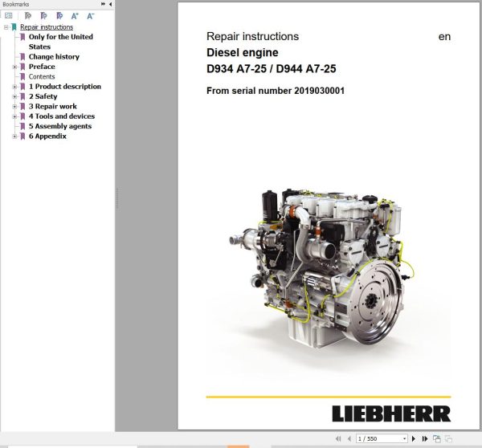Open the Repair instructions bookmark
Image resolution: width=482 pixels, height=448 pixels.
[x=47, y=27]
